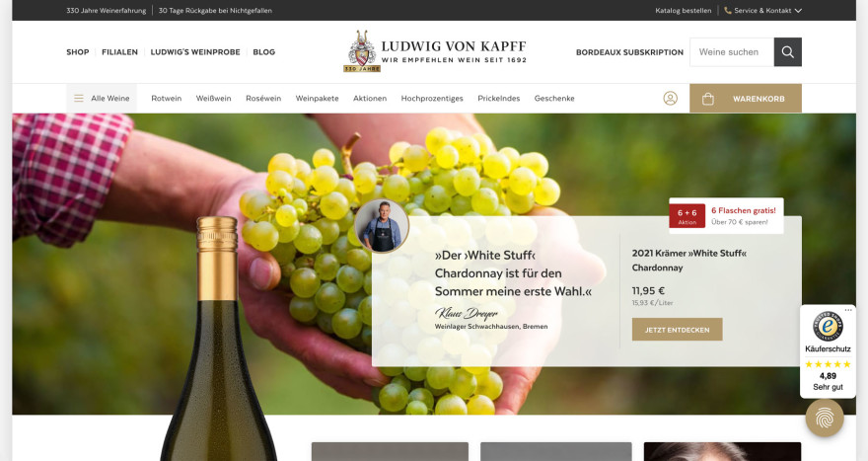This screenshot has height=461, width=868.
Task: Open the fingerprint privacy settings icon
Action: click(x=825, y=418)
